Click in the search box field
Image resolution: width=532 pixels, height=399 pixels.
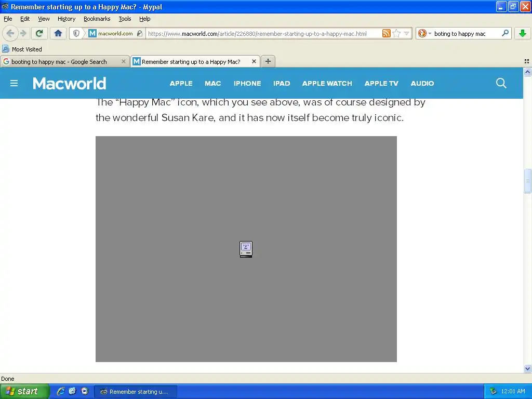(x=466, y=34)
